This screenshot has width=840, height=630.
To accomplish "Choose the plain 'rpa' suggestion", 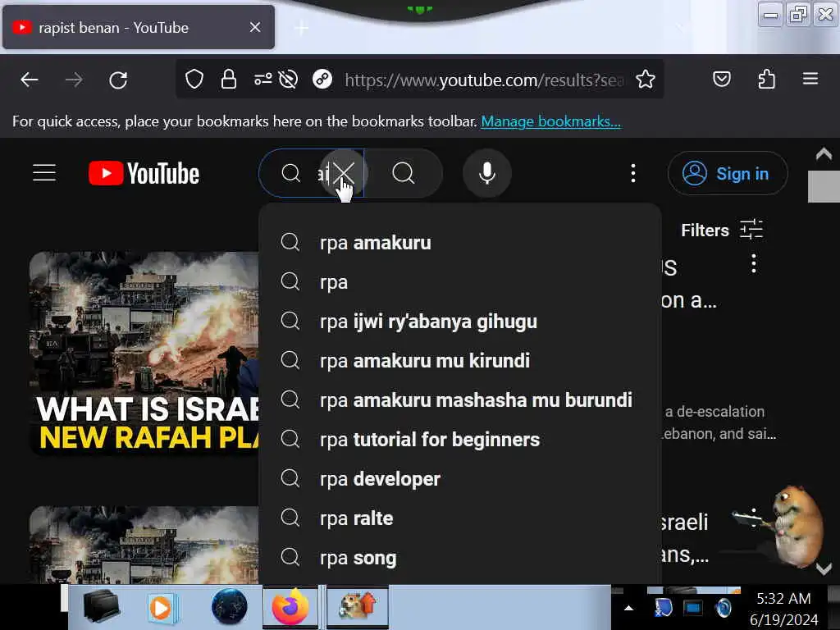I will [x=459, y=282].
